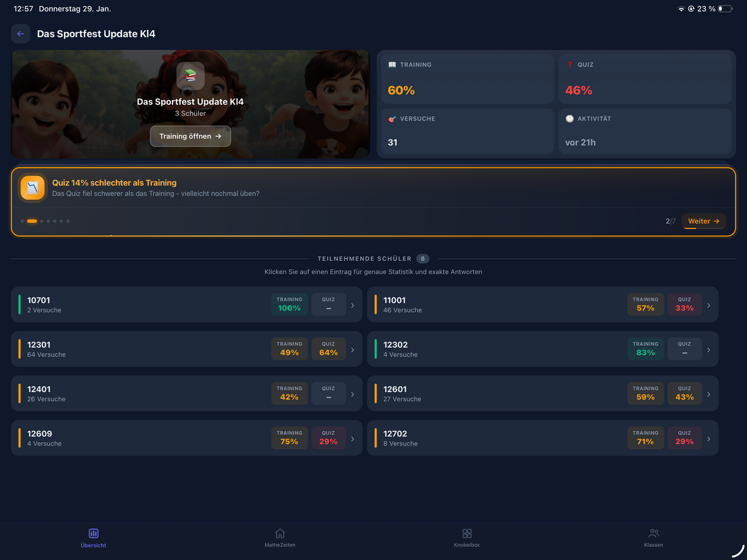The height and width of the screenshot is (560, 747).
Task: Open the Quiz 46% stat card
Action: tap(644, 79)
